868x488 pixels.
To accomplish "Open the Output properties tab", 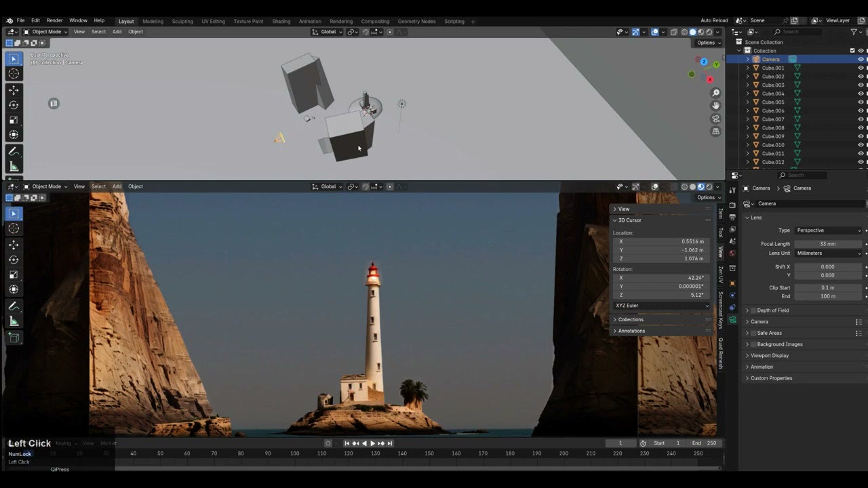I will (x=732, y=218).
